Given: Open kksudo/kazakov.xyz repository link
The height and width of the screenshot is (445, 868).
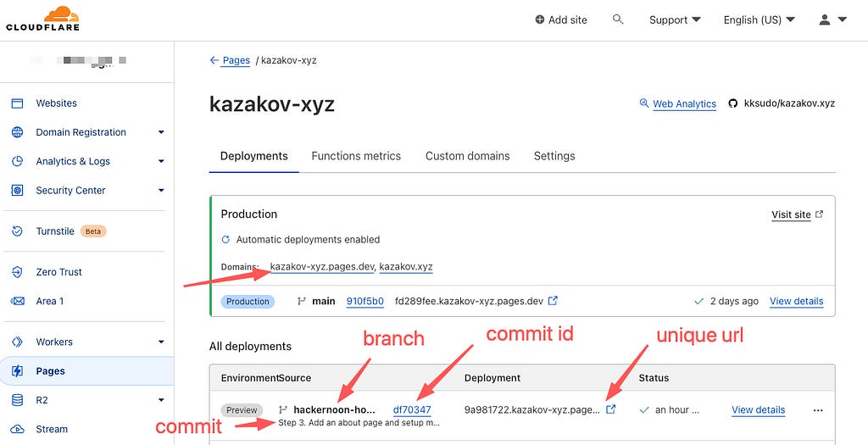Looking at the screenshot, I should [x=789, y=103].
